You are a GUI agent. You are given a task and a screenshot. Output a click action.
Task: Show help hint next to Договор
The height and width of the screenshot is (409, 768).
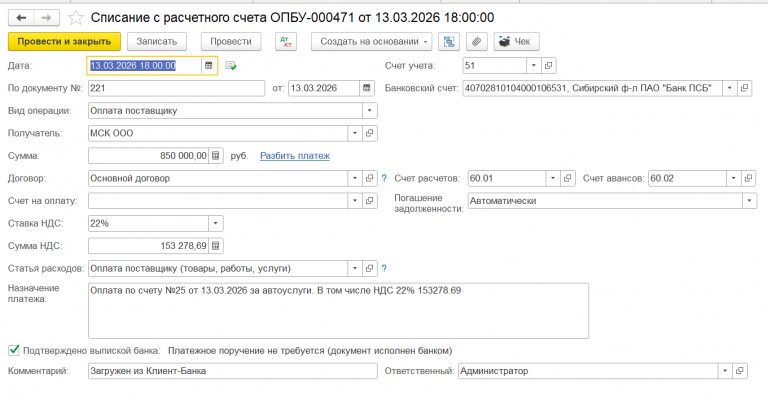click(384, 178)
